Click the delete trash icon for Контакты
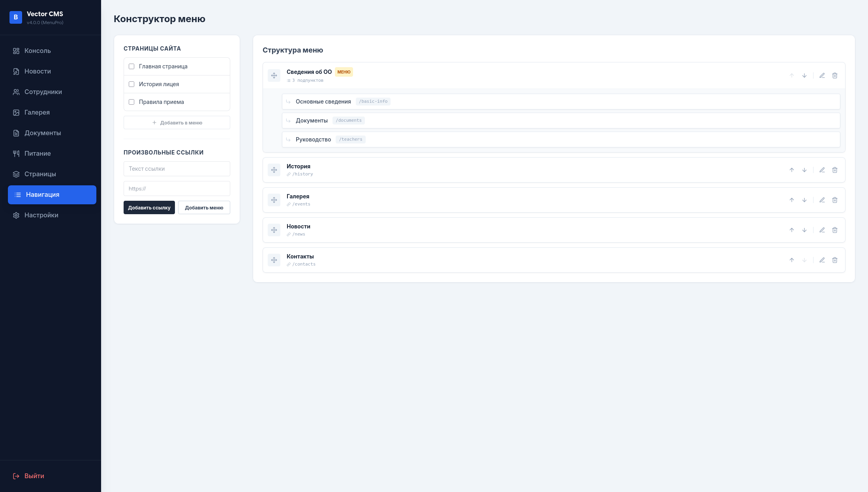This screenshot has width=868, height=492. click(x=835, y=260)
